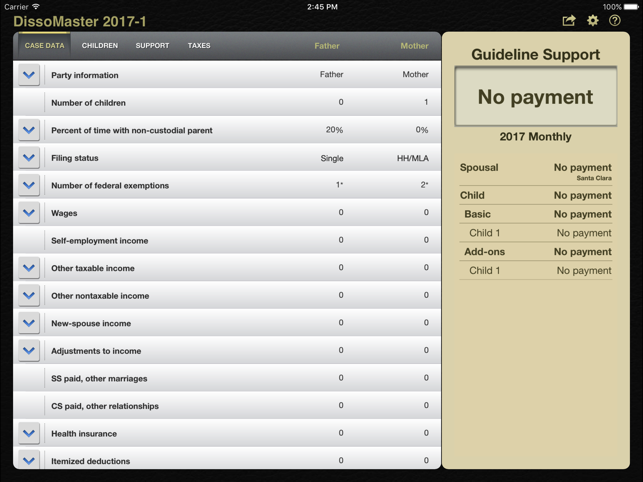Switch to the SUPPORT tab
Screen dimensions: 643x482
point(152,46)
